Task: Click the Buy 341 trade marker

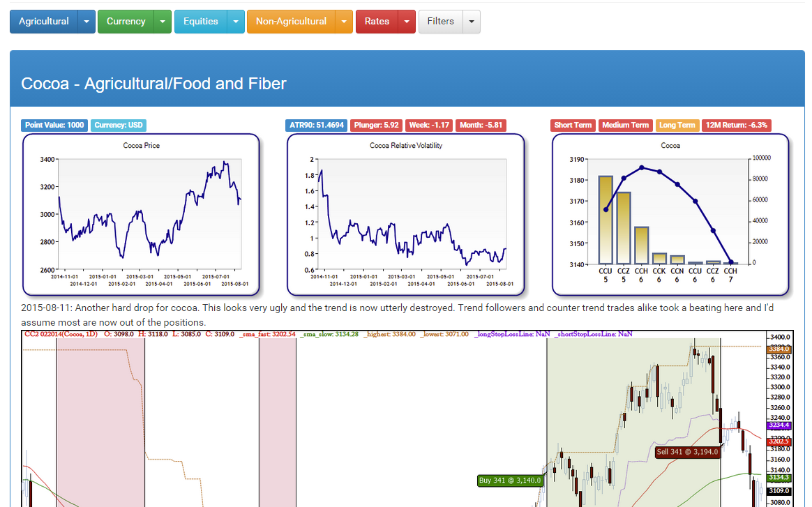Action: (510, 480)
